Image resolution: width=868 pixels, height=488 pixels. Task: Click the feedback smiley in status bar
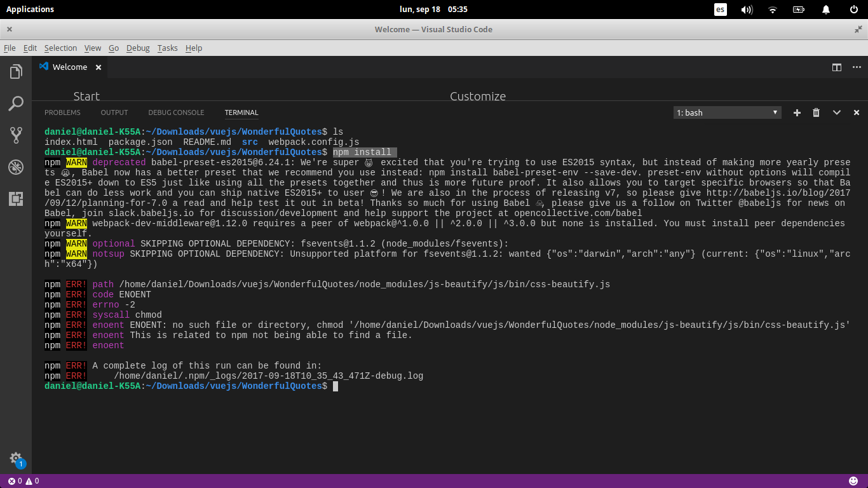pyautogui.click(x=853, y=481)
